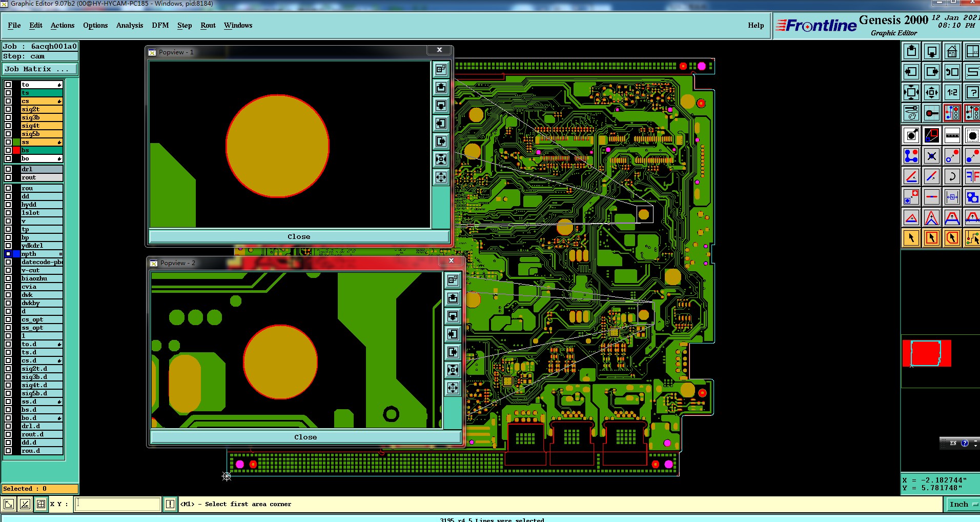980x522 pixels.
Task: Click the pan left icon in main toolbar
Action: [911, 72]
